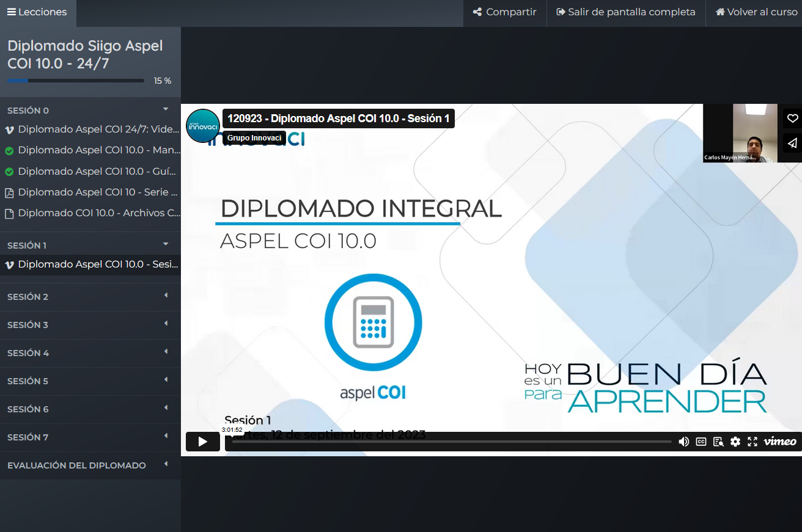Click the Vimeo logo in the player
802x532 pixels.
pos(780,442)
